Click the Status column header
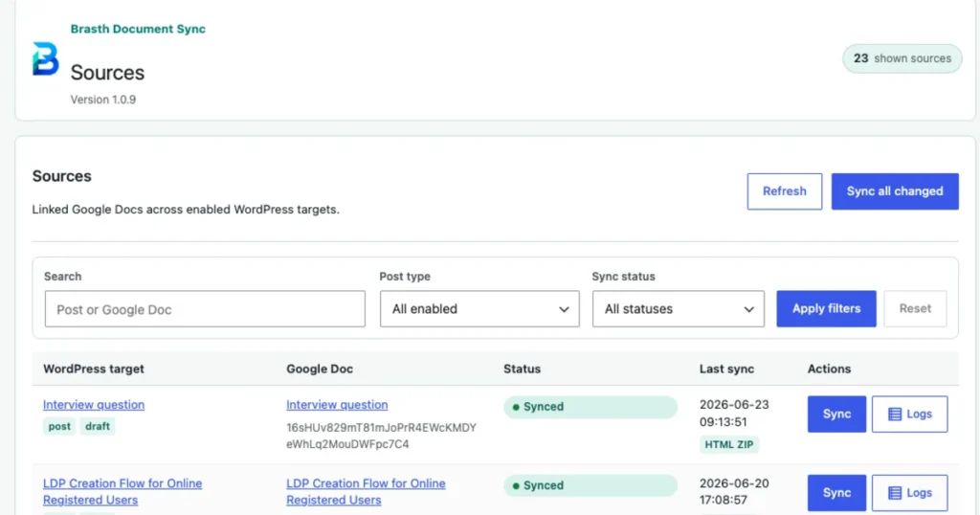This screenshot has height=515, width=980. [x=522, y=369]
